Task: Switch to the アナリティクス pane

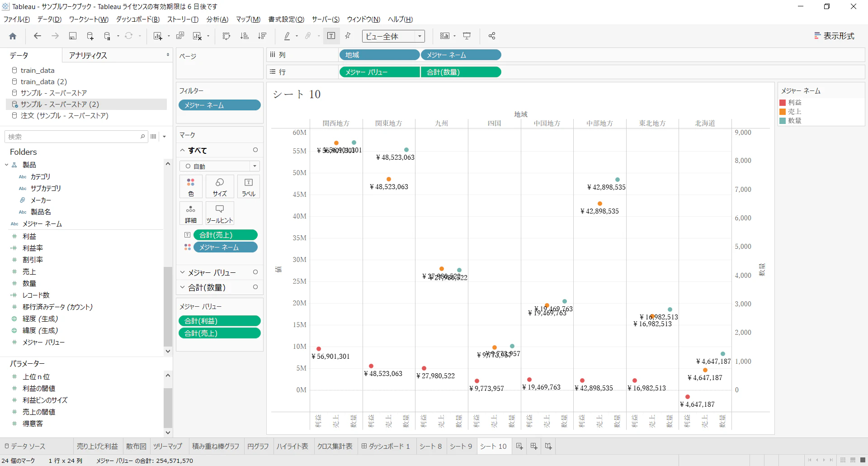Action: pos(88,55)
